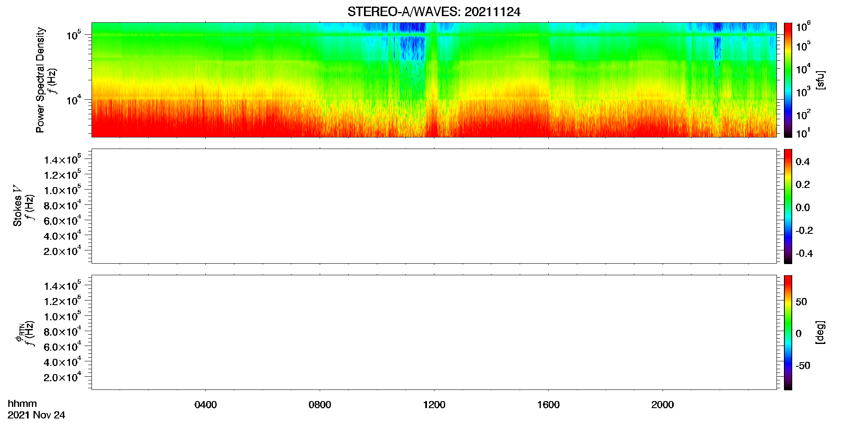The image size is (868, 447).
Task: Click the phi RTN angle color bar
Action: [x=788, y=332]
